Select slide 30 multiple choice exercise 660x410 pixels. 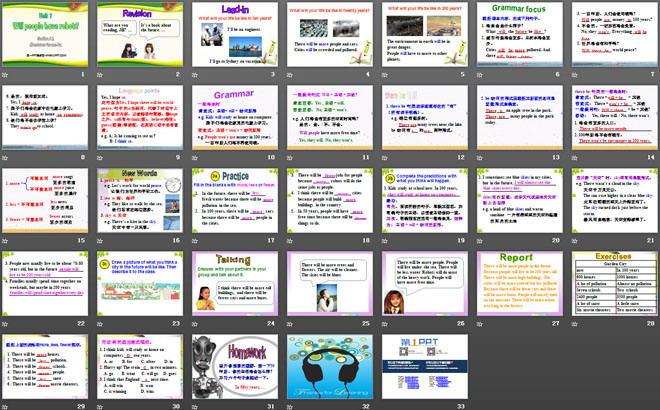tap(140, 367)
